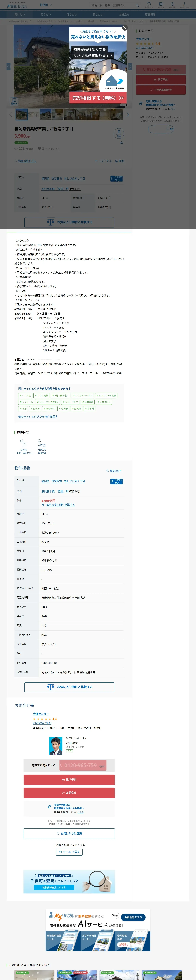Open the お役立ち nav menu

pyautogui.click(x=124, y=15)
